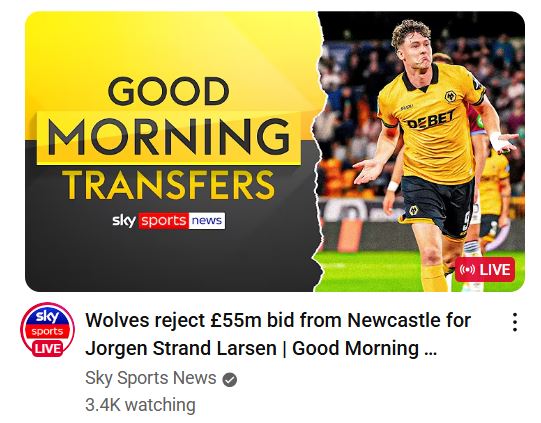Click the Wolves crest on player's shorts
Screen dimensions: 541x423
pyautogui.click(x=413, y=210)
